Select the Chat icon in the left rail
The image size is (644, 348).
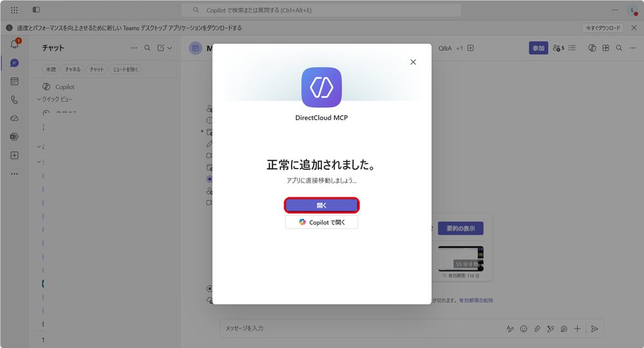(14, 63)
